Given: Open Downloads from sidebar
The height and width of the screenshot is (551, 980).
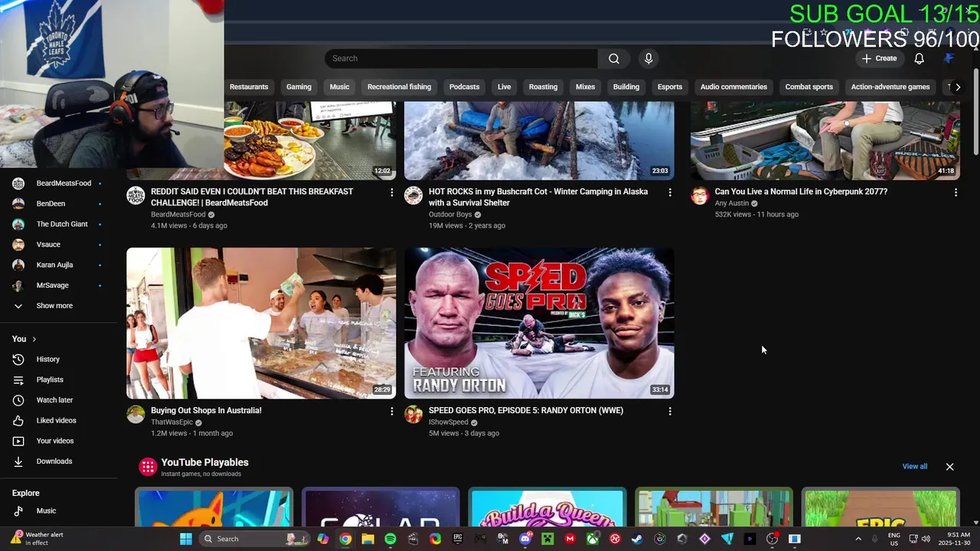Looking at the screenshot, I should tap(59, 461).
